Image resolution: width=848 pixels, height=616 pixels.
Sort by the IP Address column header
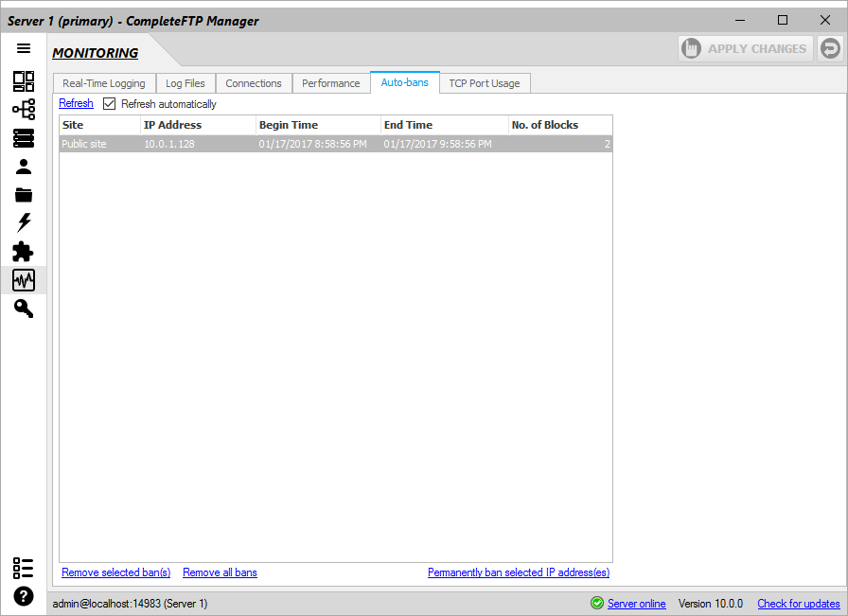tap(198, 125)
